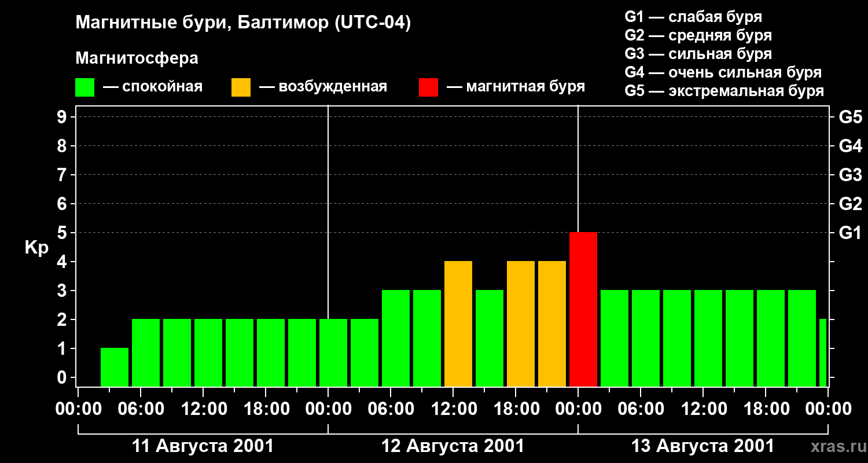
Task: Choose the '13 Августа 2001' date label
Action: coord(702,446)
